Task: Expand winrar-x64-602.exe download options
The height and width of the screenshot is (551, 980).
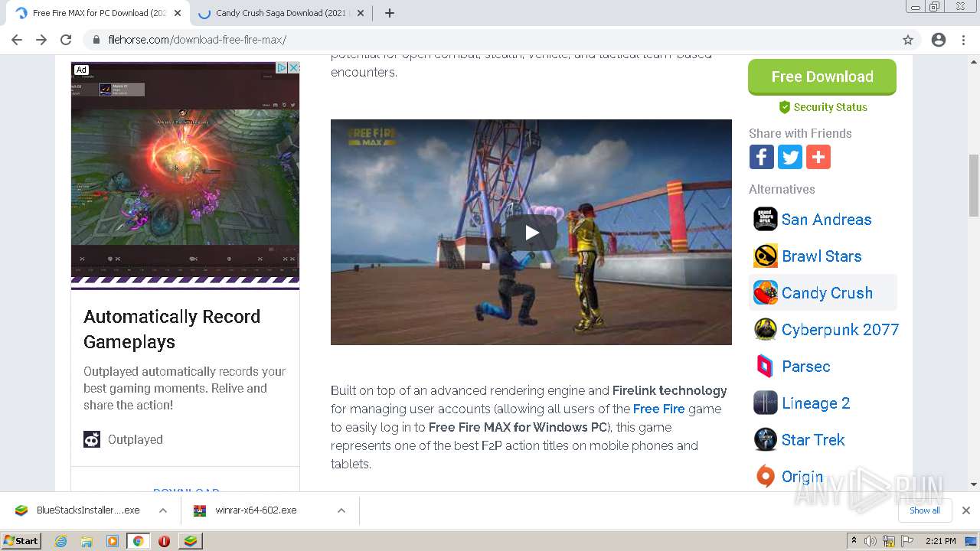Action: point(341,510)
